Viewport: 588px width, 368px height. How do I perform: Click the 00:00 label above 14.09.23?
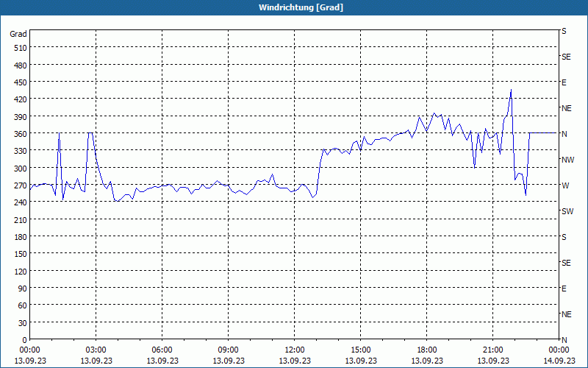tap(559, 350)
